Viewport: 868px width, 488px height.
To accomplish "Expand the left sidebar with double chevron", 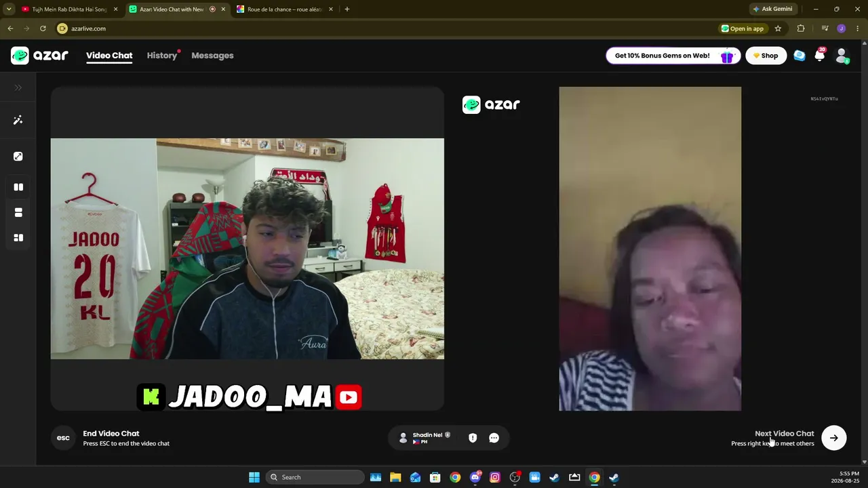I will coord(18,87).
